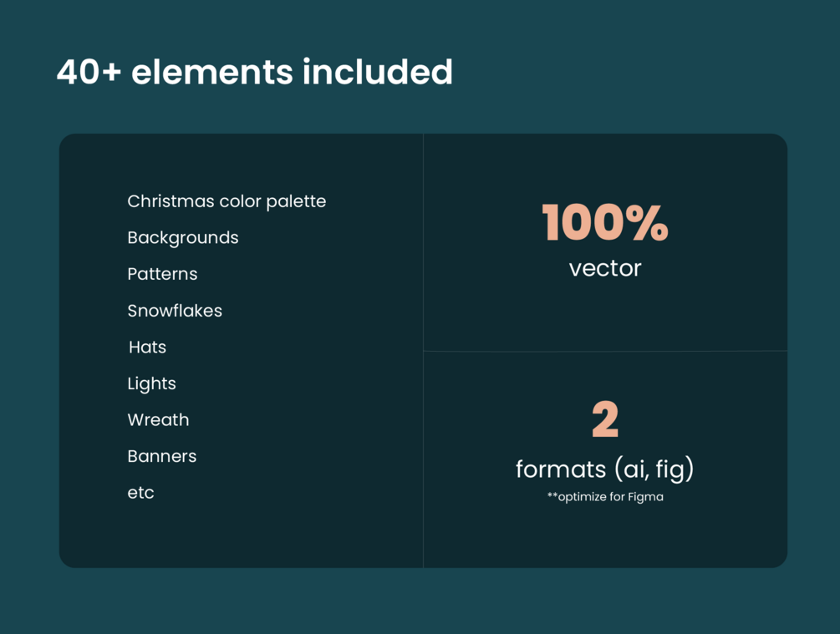Click the large '100%' figure
Screen dimensions: 840x634
[605, 222]
